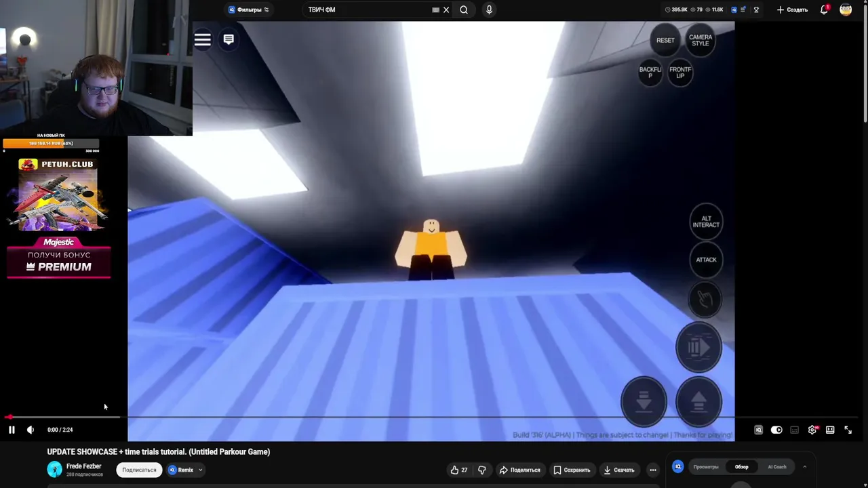Tap the crouch down-arrow button
Screen dimensions: 868x488
[x=644, y=402]
